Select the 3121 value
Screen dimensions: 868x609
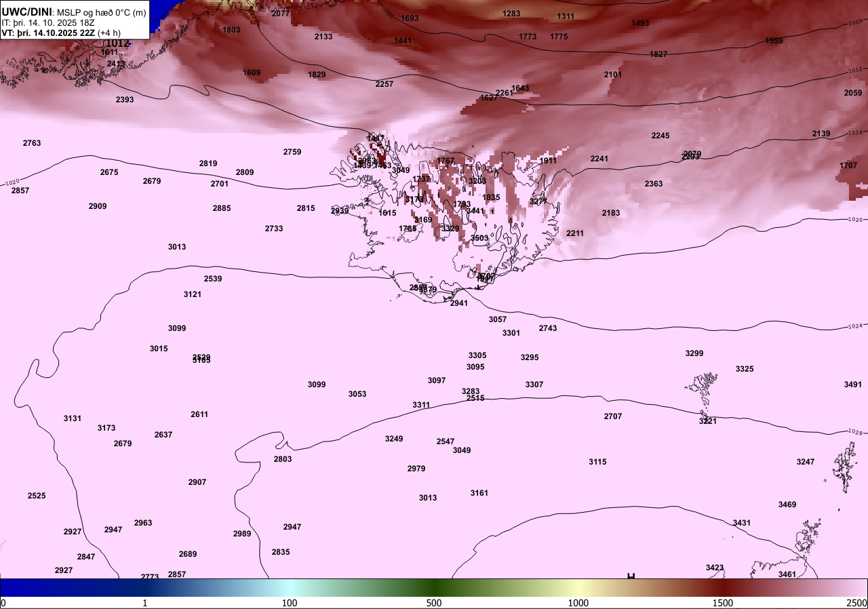pyautogui.click(x=193, y=294)
